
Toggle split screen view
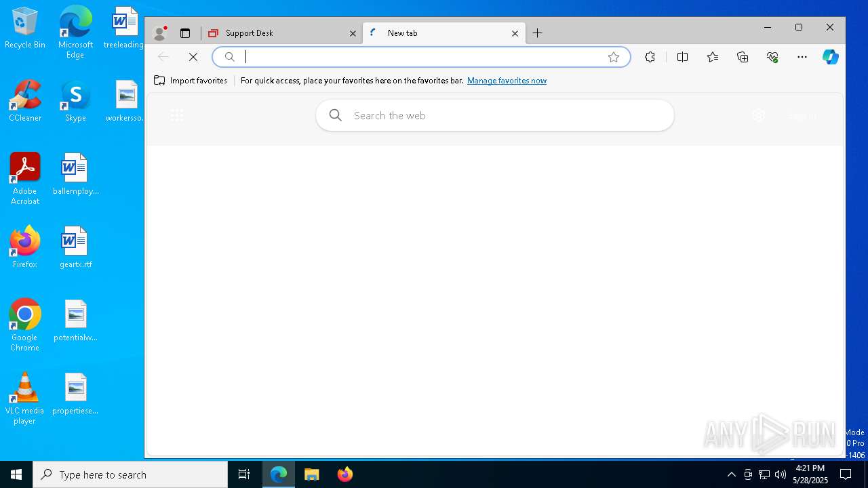[x=682, y=57]
